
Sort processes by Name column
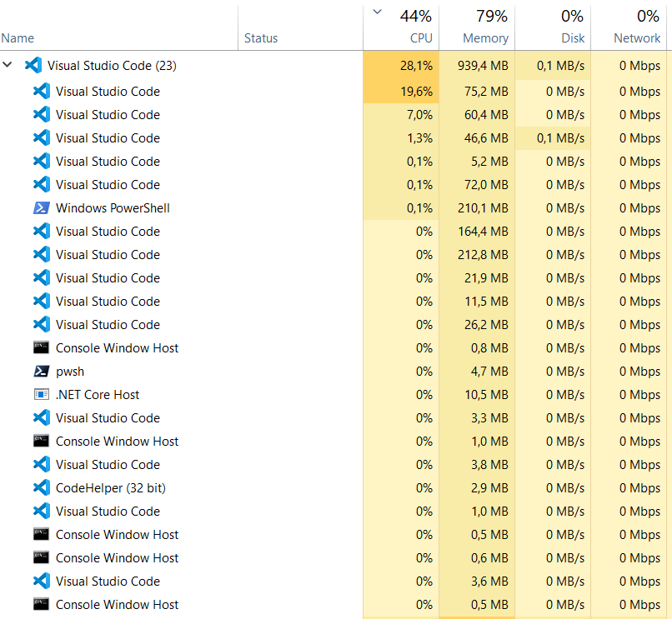[x=18, y=38]
